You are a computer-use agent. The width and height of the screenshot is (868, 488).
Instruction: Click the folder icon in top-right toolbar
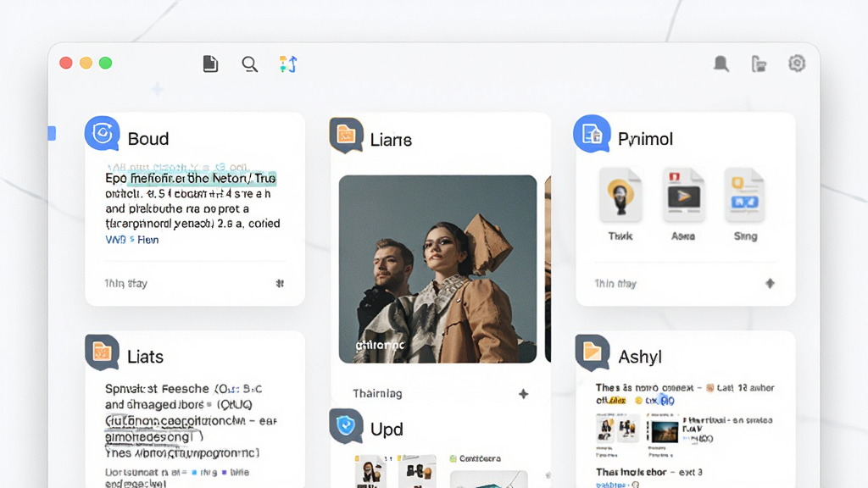759,64
